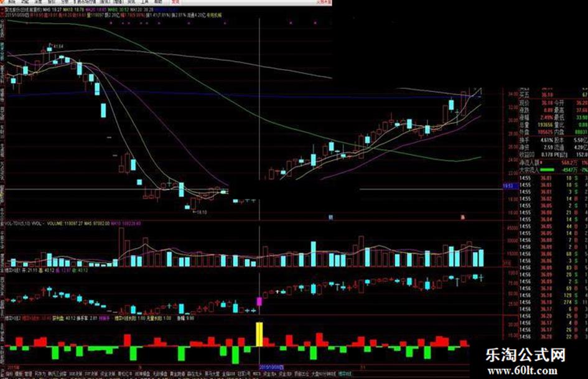
Task: Open the 功能 menu
Action: (x=24, y=2)
